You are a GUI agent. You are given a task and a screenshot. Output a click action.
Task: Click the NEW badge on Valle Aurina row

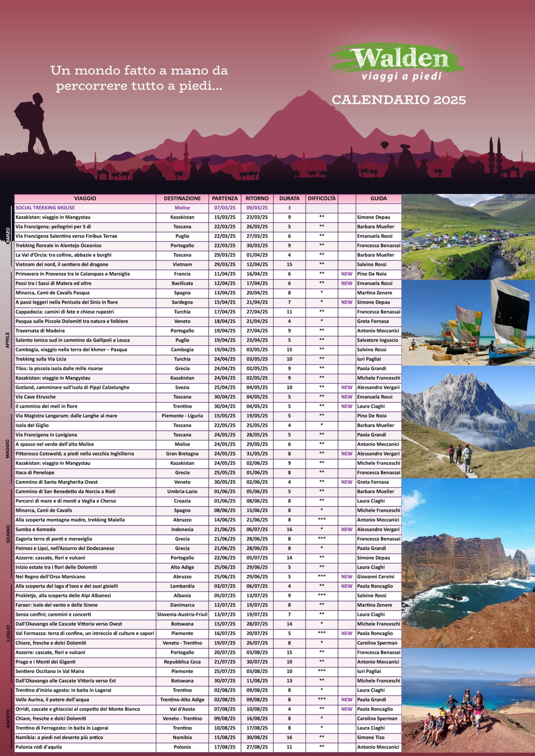[347, 700]
